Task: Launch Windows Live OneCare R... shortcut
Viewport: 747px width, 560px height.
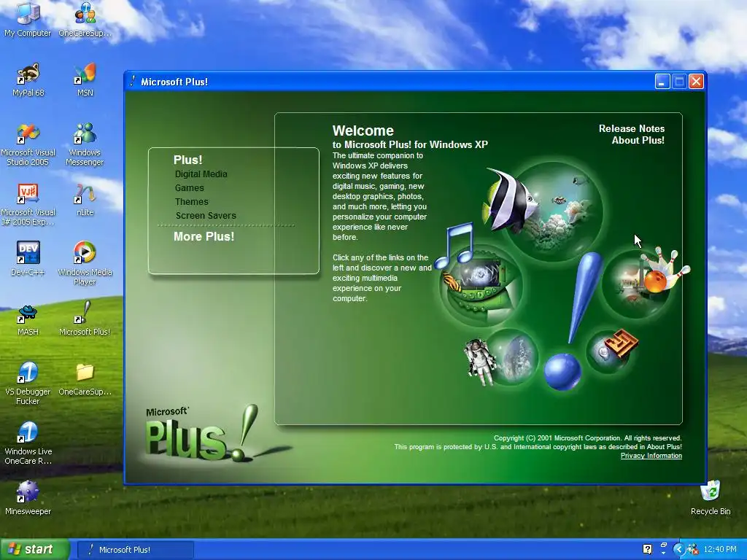Action: pyautogui.click(x=28, y=443)
